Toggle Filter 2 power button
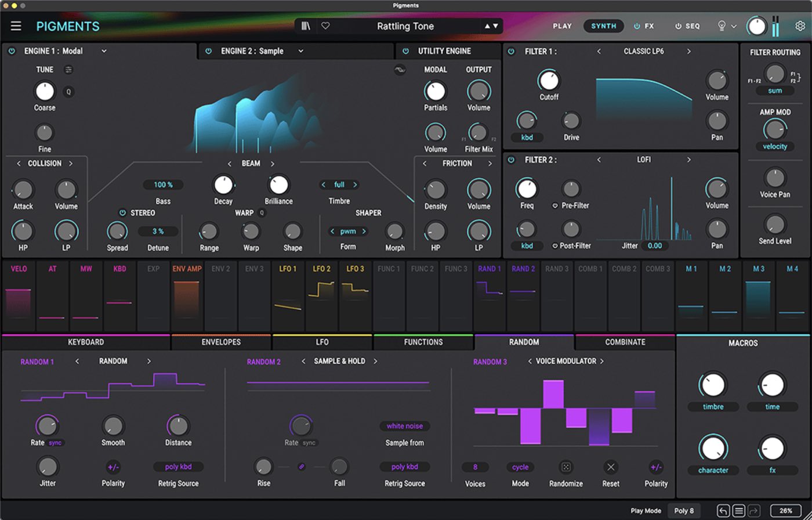 [x=511, y=160]
